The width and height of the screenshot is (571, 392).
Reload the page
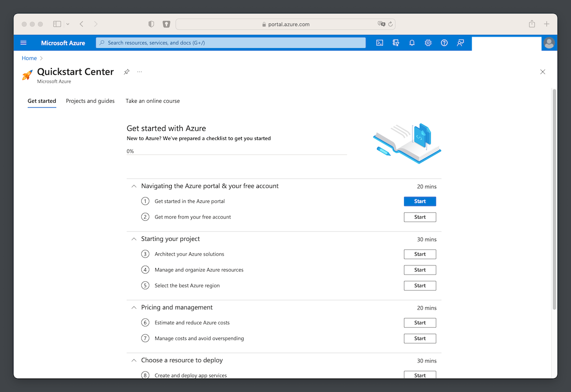pyautogui.click(x=391, y=24)
